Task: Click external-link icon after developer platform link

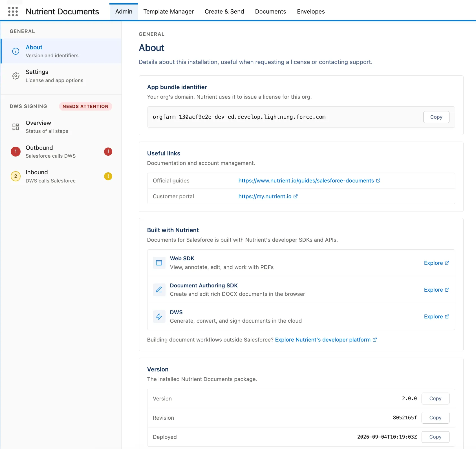Action: click(375, 340)
